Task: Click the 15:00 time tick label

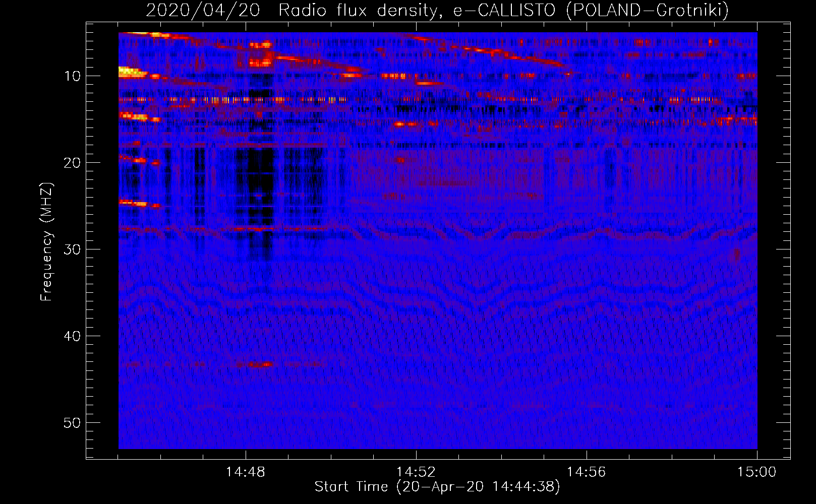Action: pos(757,472)
